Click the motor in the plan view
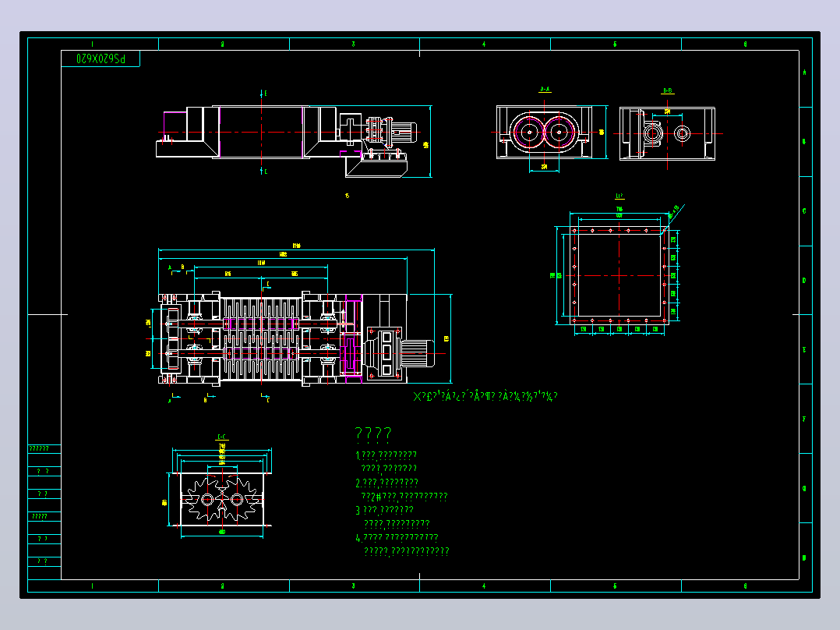 (x=418, y=354)
